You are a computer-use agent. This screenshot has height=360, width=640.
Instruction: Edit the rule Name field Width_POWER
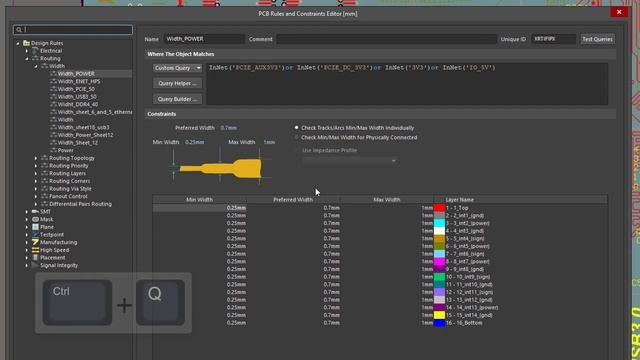point(204,39)
